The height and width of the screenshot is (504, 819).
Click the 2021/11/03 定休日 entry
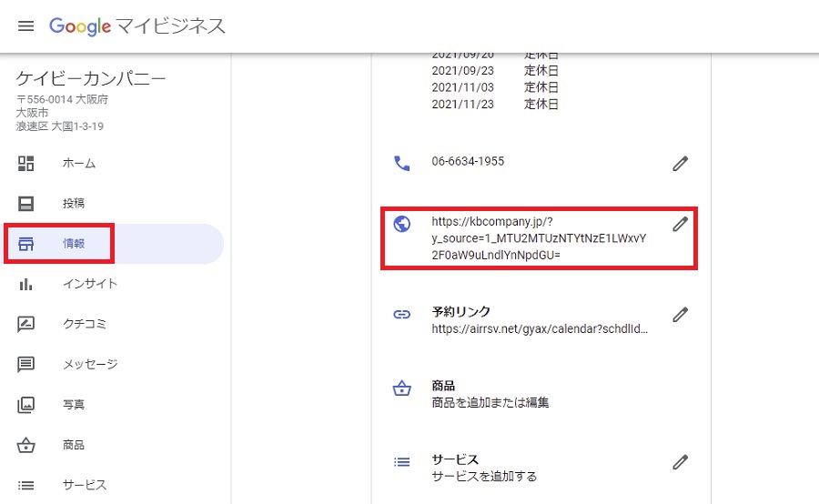(495, 87)
